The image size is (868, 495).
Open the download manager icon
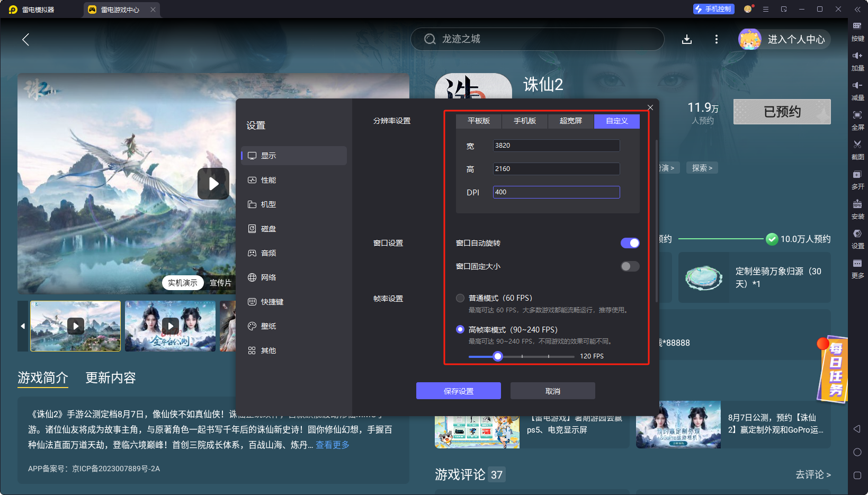click(x=687, y=39)
